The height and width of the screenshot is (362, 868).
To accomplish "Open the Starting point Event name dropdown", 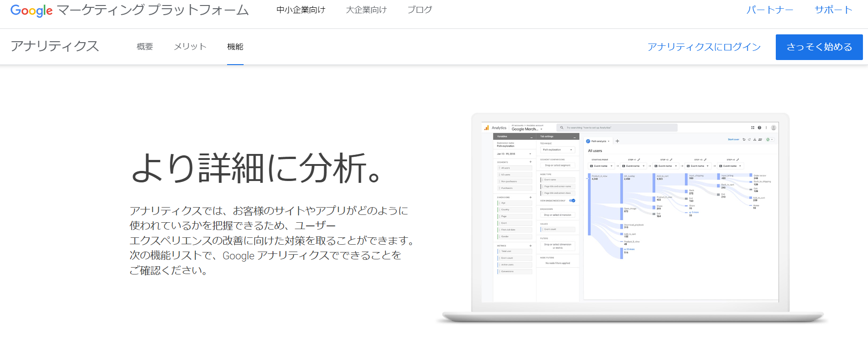I will pyautogui.click(x=601, y=166).
